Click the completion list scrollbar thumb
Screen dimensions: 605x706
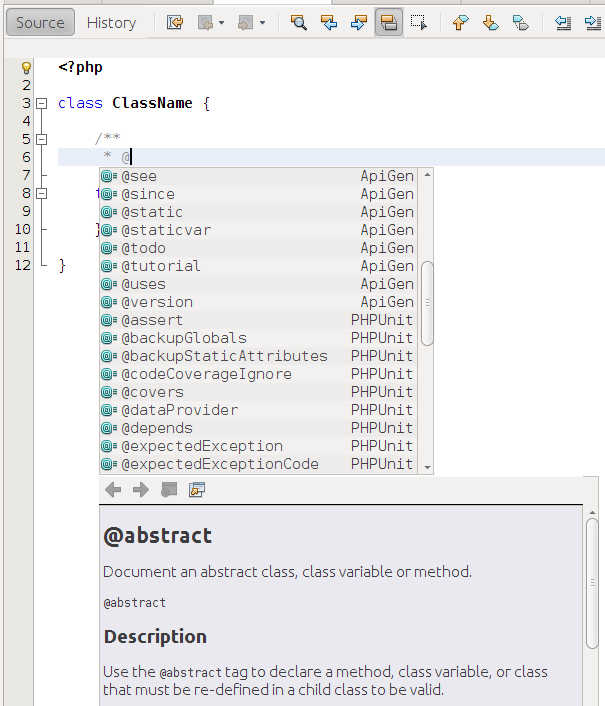427,303
